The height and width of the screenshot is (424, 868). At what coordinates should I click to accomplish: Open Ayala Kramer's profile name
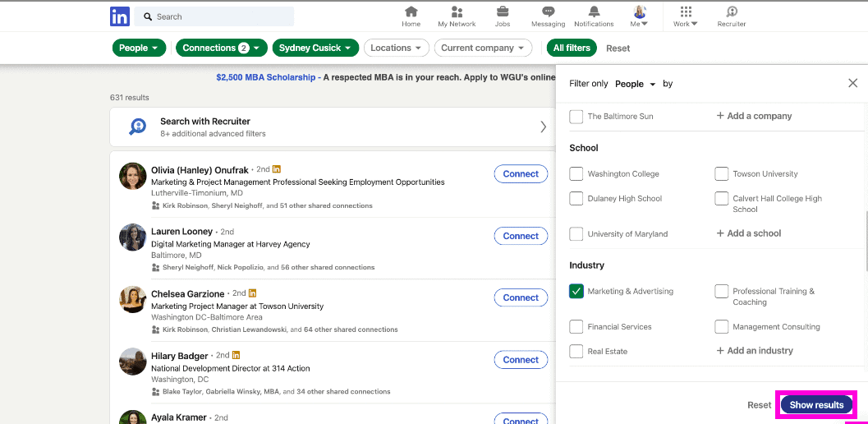coord(179,417)
